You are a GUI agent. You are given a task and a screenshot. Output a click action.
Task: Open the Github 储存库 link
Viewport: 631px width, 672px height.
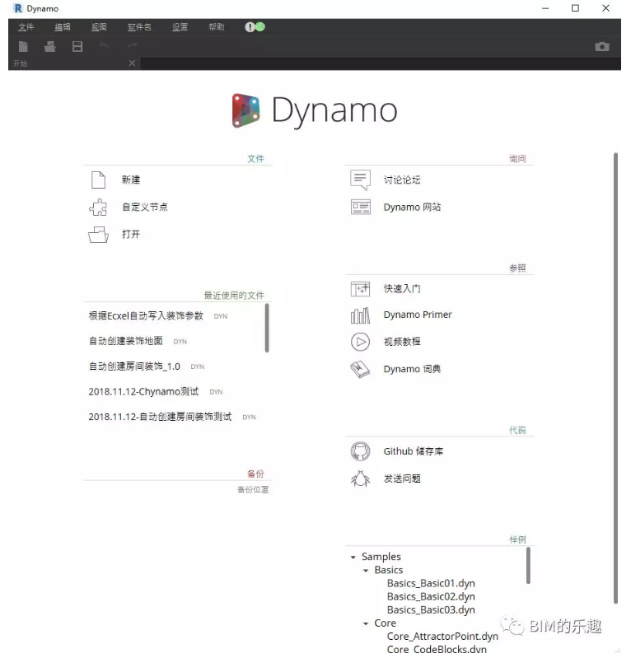click(414, 451)
